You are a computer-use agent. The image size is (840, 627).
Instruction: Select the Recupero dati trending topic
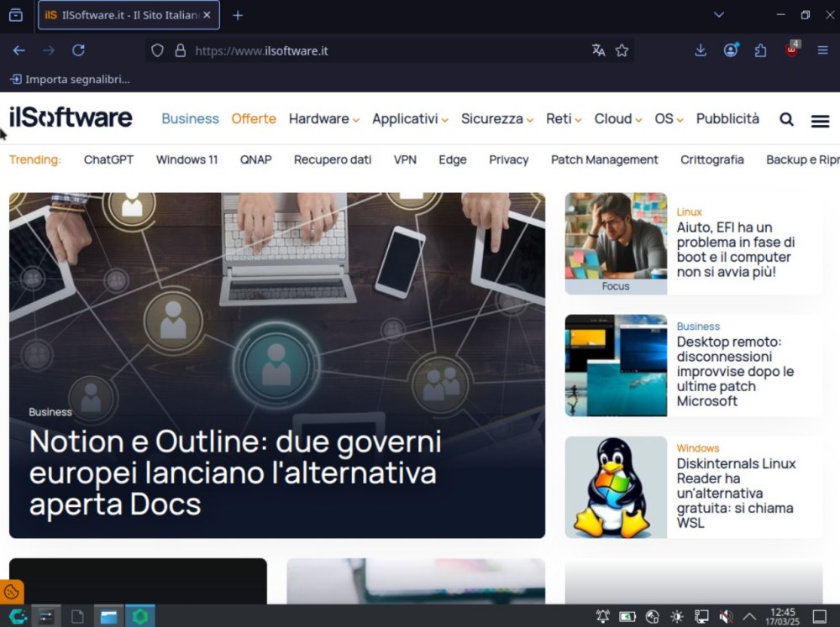[333, 159]
